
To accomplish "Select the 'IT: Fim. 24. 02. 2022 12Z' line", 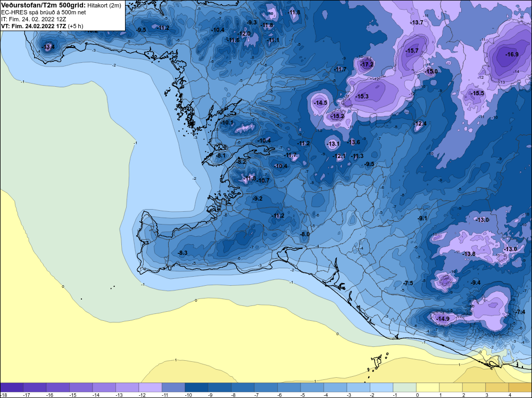I will tap(34, 19).
